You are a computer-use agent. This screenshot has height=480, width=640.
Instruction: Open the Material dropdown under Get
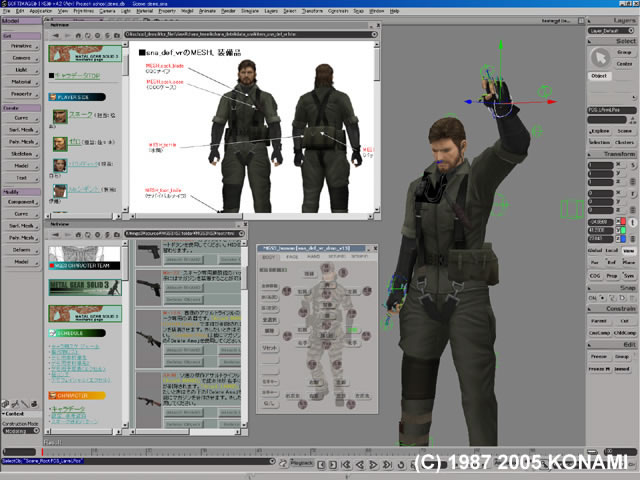click(21, 82)
